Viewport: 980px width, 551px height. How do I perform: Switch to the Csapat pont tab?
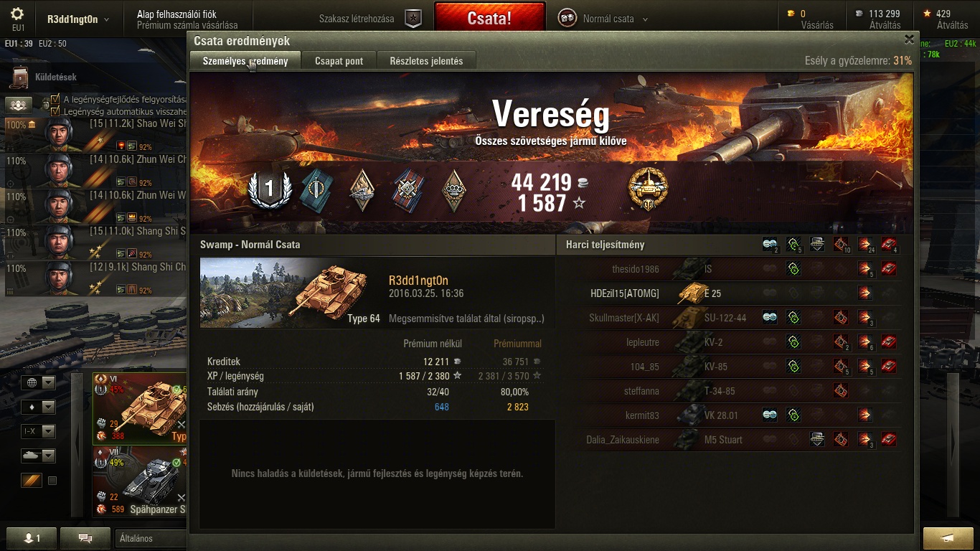tap(339, 61)
